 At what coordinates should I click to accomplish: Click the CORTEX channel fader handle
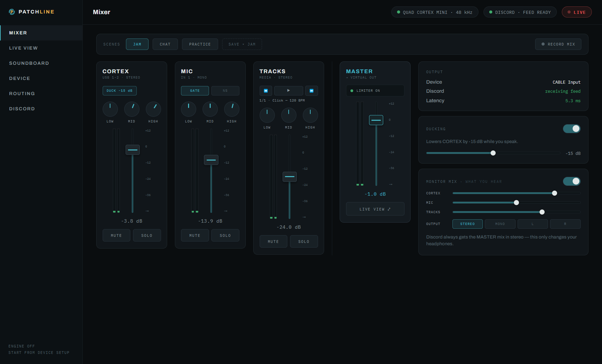click(x=133, y=150)
